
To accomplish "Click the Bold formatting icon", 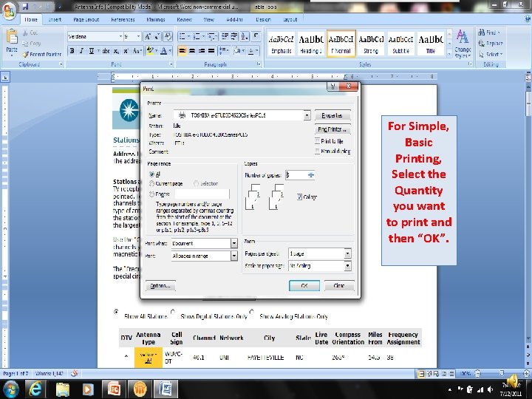I will (72, 51).
